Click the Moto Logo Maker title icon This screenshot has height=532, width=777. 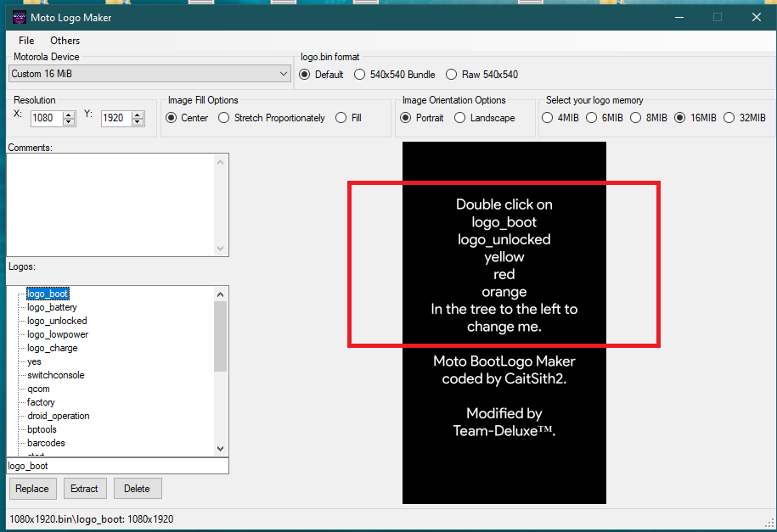coord(19,18)
